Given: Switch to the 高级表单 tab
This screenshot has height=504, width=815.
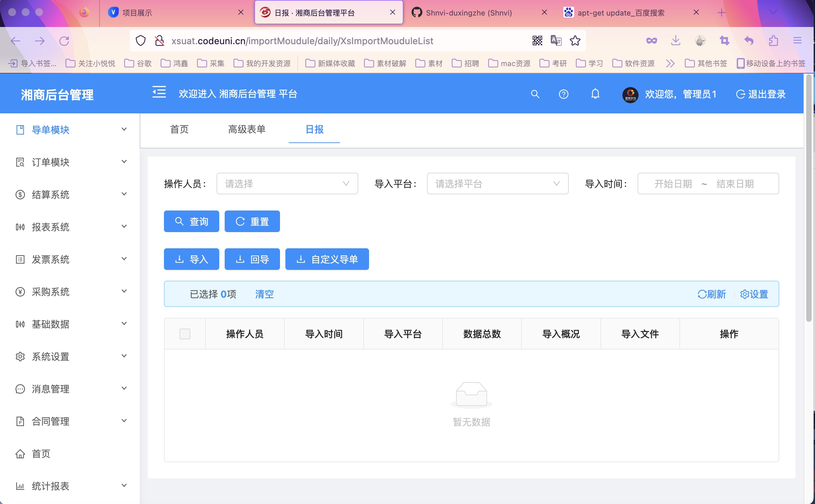Looking at the screenshot, I should pos(247,129).
